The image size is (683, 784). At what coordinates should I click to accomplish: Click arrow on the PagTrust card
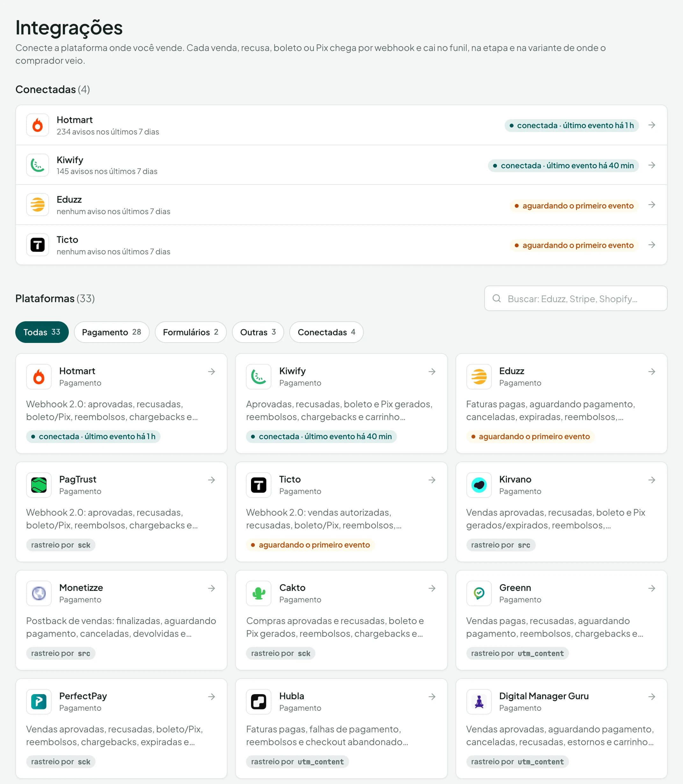tap(212, 480)
